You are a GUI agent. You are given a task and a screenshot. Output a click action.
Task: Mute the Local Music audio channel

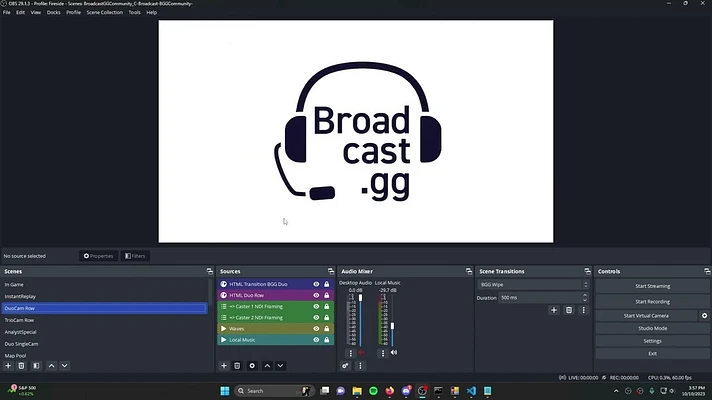pyautogui.click(x=394, y=352)
